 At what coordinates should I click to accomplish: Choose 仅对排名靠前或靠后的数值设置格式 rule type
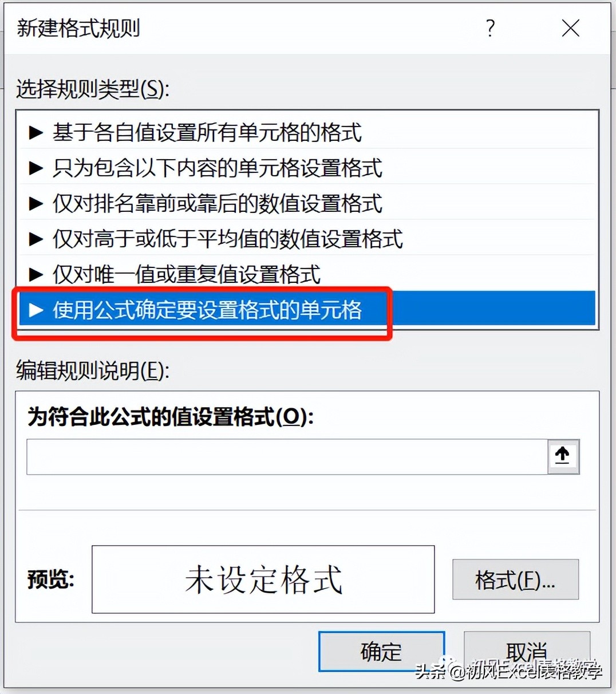coord(307,204)
